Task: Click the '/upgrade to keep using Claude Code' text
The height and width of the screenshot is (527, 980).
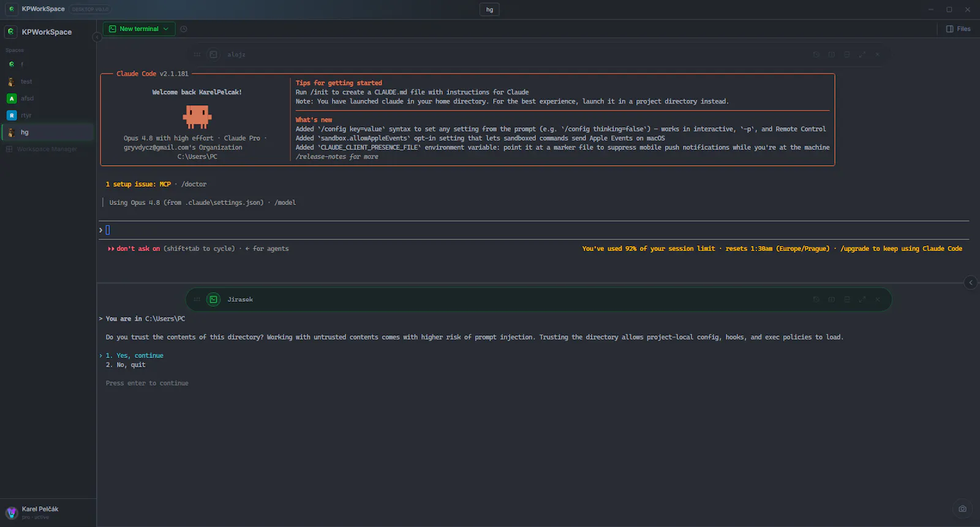Action: pyautogui.click(x=901, y=249)
